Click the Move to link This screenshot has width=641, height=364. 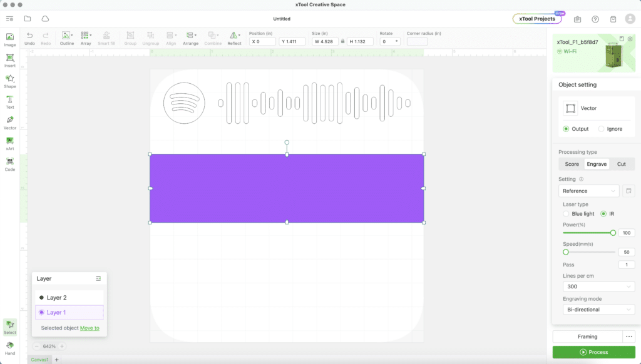tap(90, 328)
